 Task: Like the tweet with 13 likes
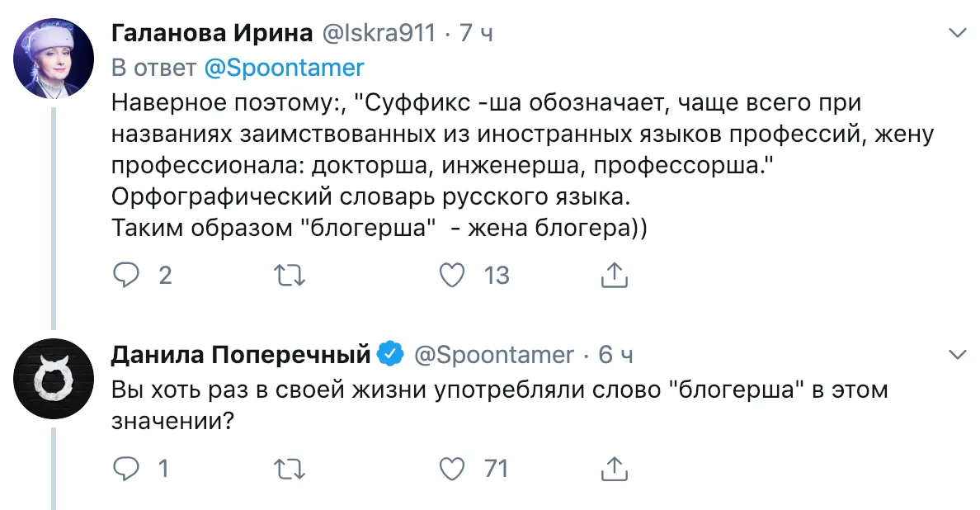click(452, 275)
